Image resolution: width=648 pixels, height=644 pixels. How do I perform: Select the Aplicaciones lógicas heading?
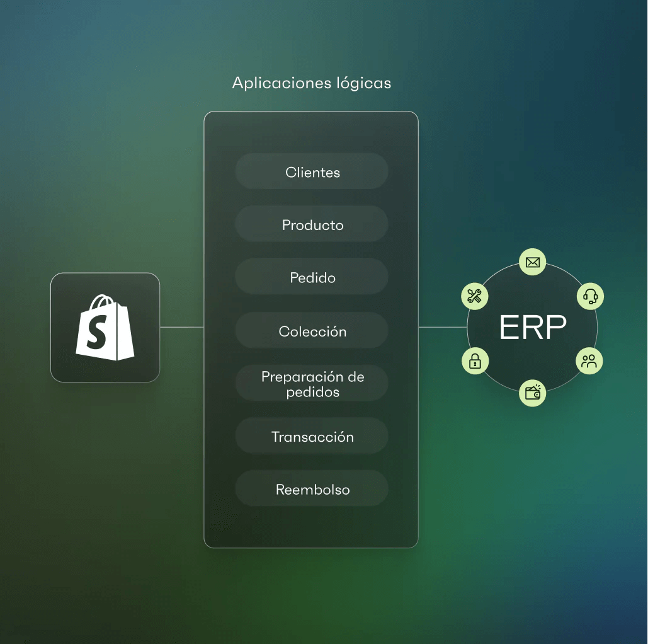pos(311,83)
